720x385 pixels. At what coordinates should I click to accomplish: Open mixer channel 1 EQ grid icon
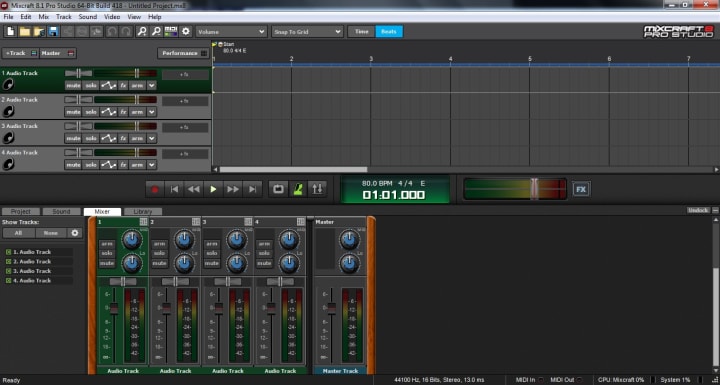click(x=144, y=222)
